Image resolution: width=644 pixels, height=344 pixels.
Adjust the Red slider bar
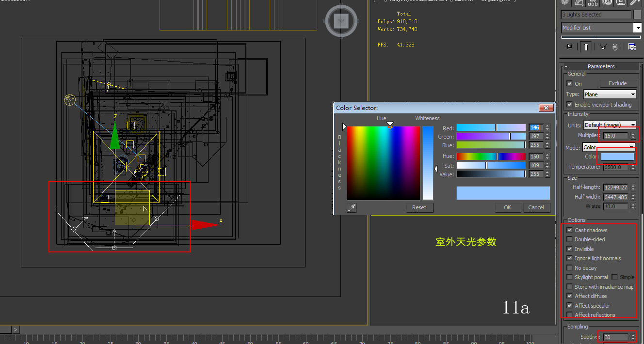coord(491,128)
